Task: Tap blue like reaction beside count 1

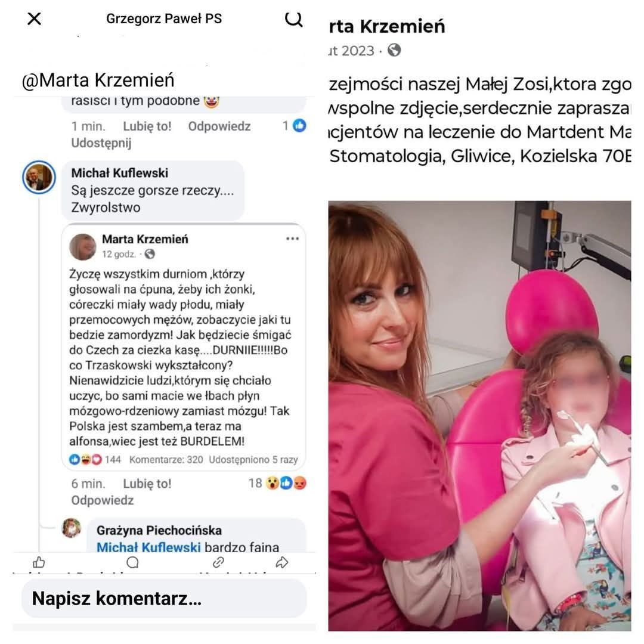Action: point(299,126)
